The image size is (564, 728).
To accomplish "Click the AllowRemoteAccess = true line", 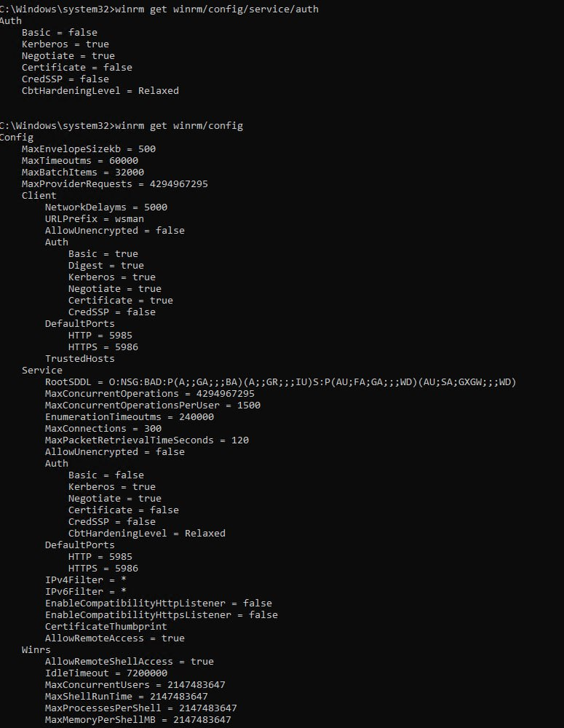I will point(115,638).
